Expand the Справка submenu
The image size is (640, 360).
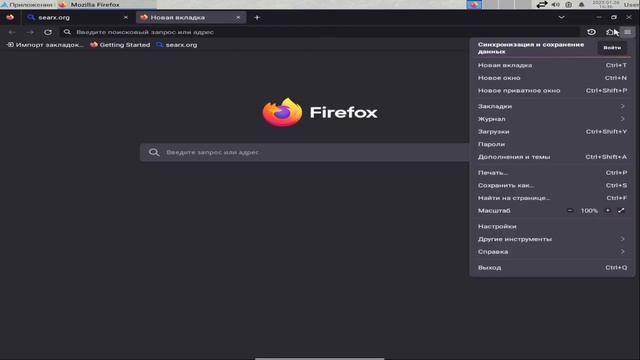[x=552, y=252]
